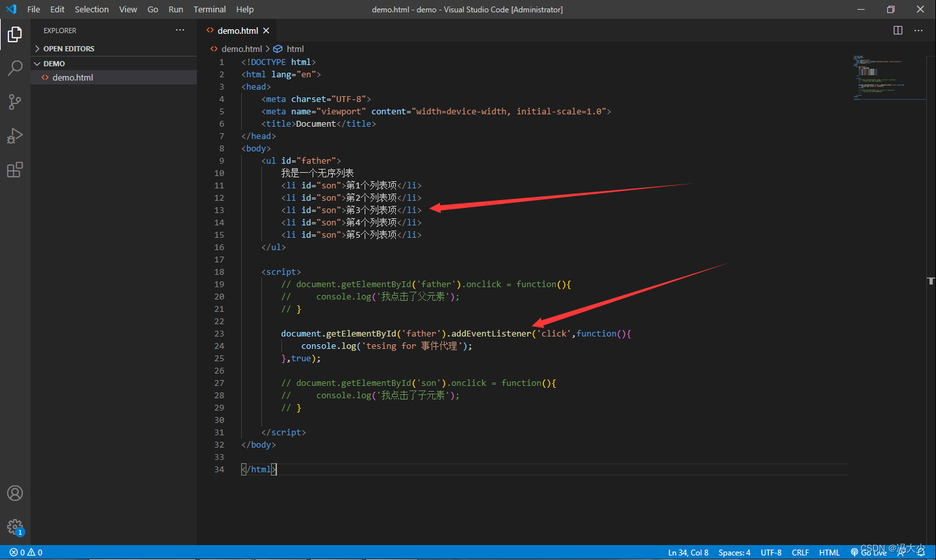Open the Go menu
936x560 pixels.
click(x=153, y=9)
